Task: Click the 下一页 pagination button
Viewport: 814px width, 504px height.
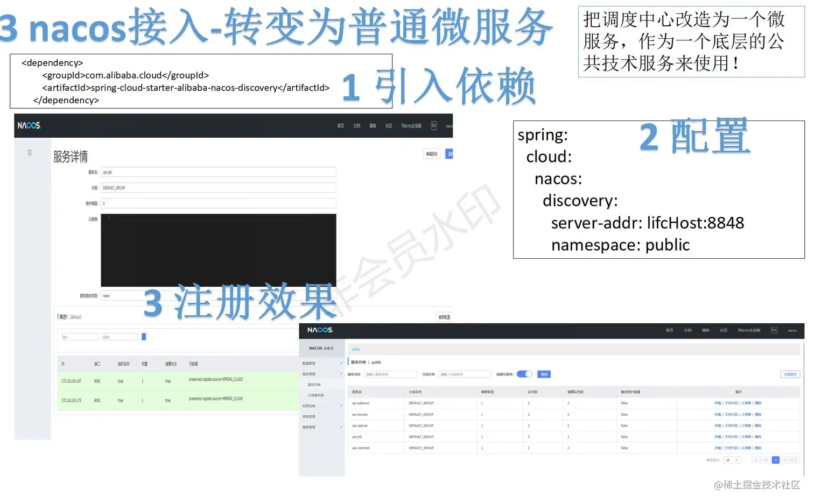Action: 790,460
